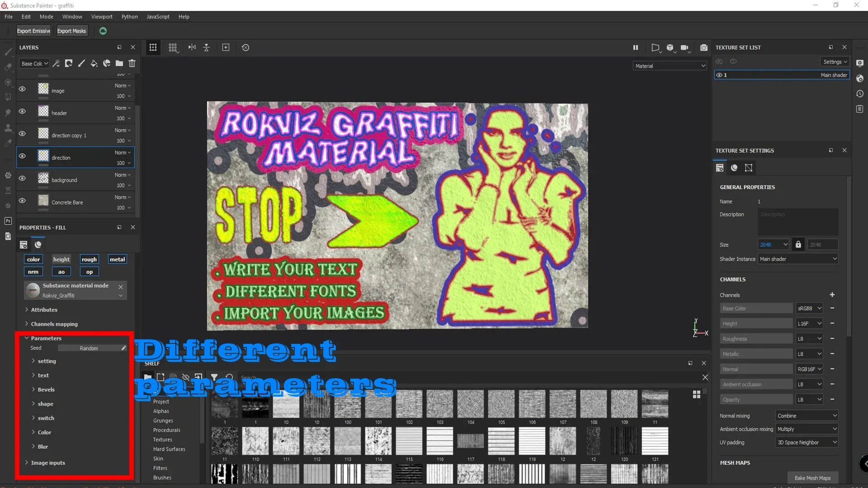Viewport: 868px width, 488px height.
Task: Pause rendering in the viewport
Action: [636, 47]
